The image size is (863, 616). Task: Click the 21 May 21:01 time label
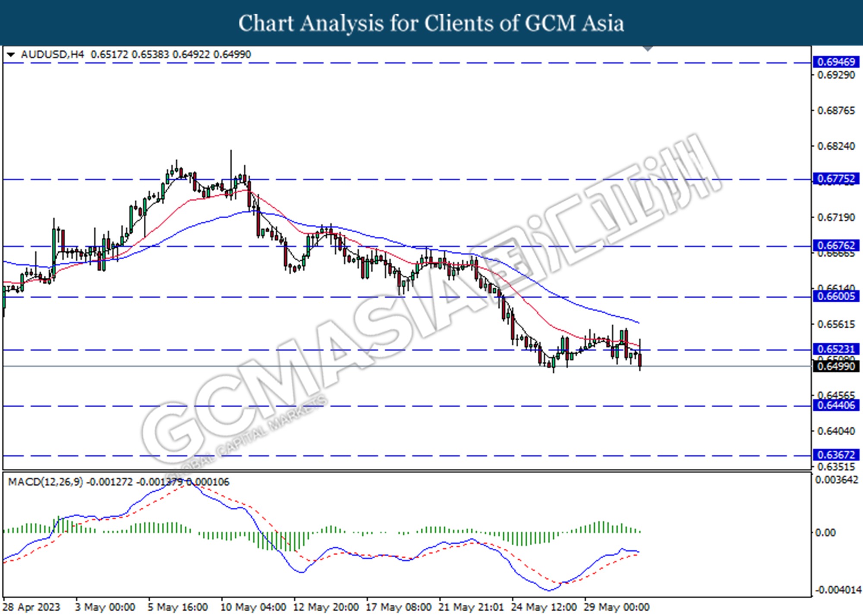(471, 607)
